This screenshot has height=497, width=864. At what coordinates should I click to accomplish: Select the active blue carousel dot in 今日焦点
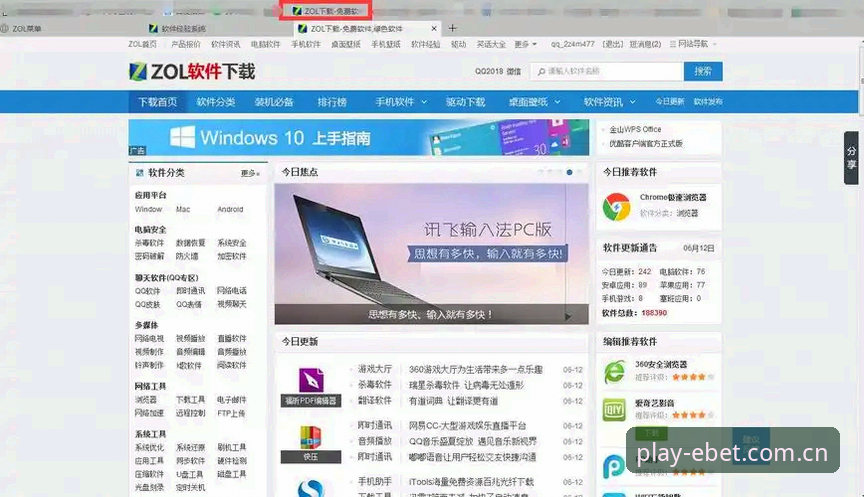point(569,172)
